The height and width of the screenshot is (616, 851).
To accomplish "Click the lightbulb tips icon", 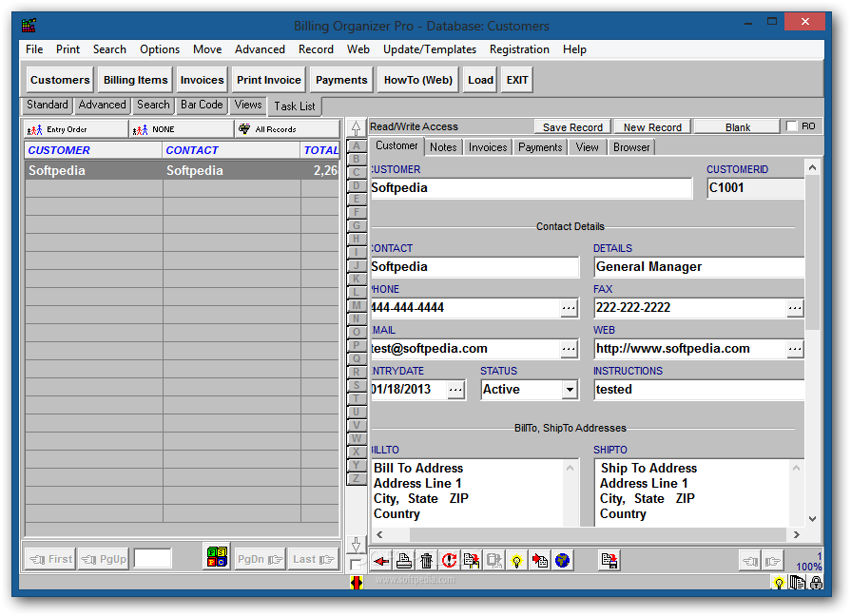I will [516, 560].
